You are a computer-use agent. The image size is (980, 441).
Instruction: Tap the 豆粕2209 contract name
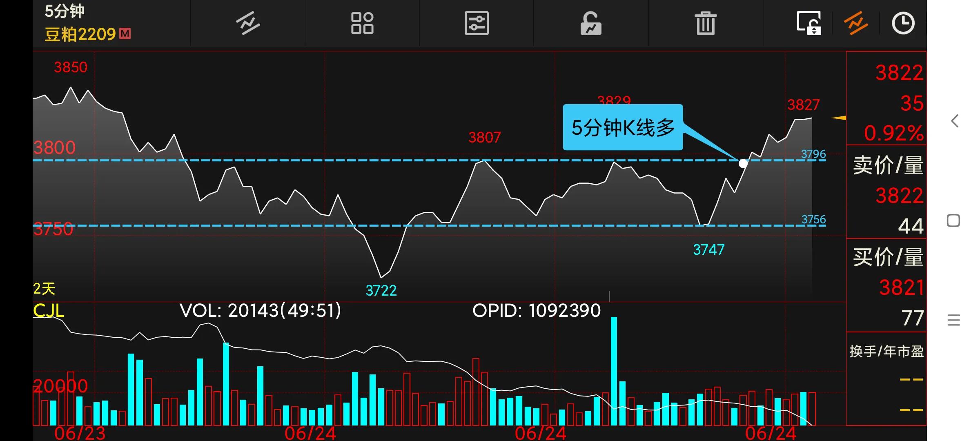pyautogui.click(x=80, y=34)
